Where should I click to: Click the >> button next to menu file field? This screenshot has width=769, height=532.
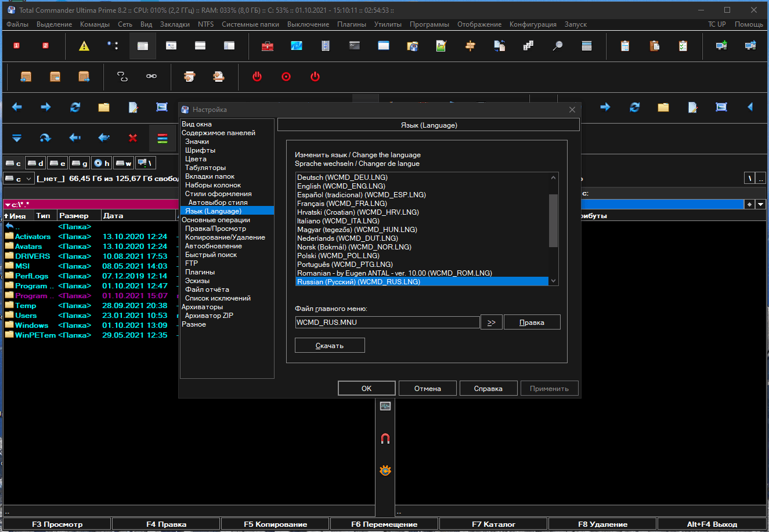(492, 322)
